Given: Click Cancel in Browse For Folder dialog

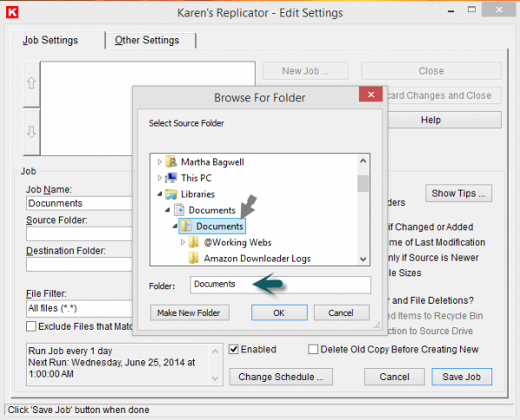Looking at the screenshot, I should [341, 313].
